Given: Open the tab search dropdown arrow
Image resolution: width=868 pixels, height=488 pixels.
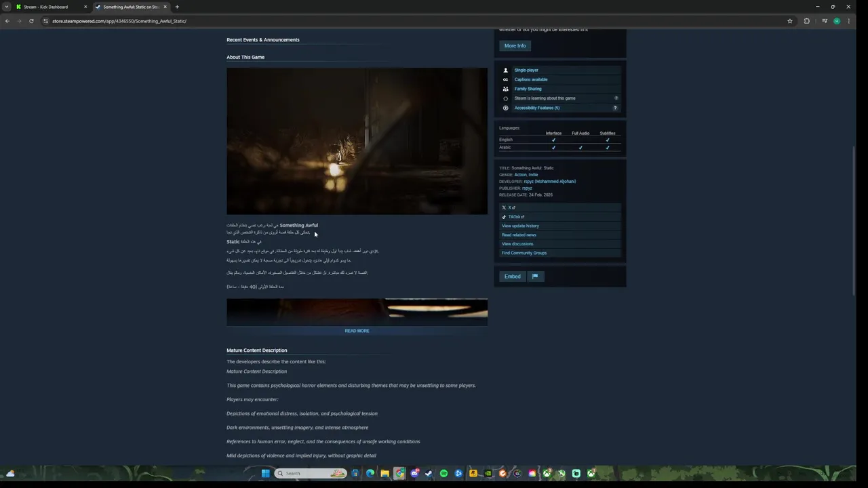Looking at the screenshot, I should (x=7, y=7).
